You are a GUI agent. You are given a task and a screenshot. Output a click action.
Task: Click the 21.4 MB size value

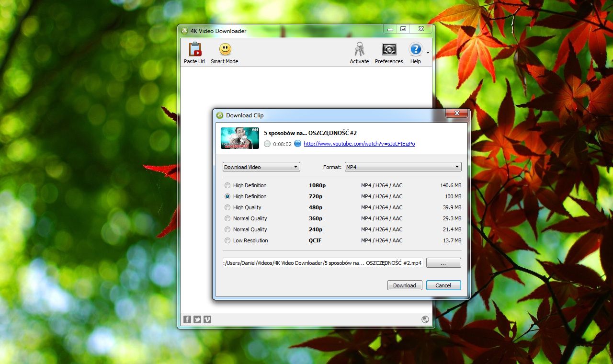tap(452, 229)
